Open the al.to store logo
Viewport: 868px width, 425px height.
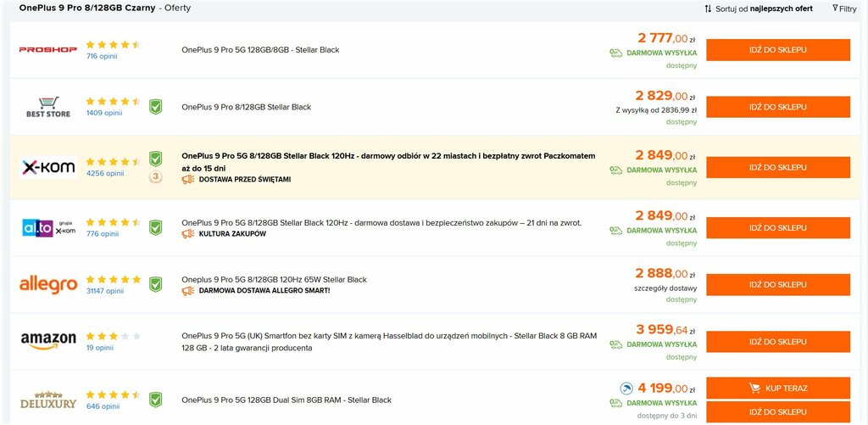coord(48,227)
